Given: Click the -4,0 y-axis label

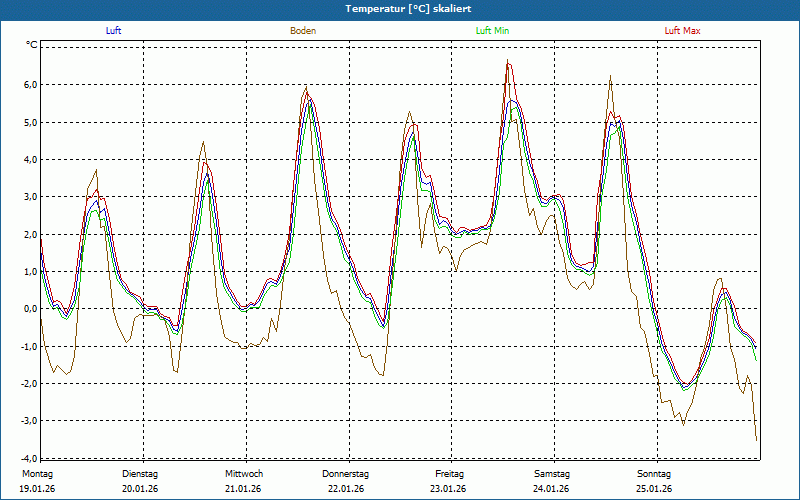Looking at the screenshot, I should point(27,458).
